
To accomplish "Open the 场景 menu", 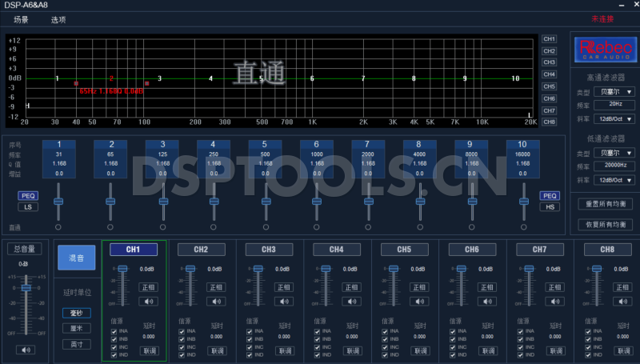I will pos(22,19).
